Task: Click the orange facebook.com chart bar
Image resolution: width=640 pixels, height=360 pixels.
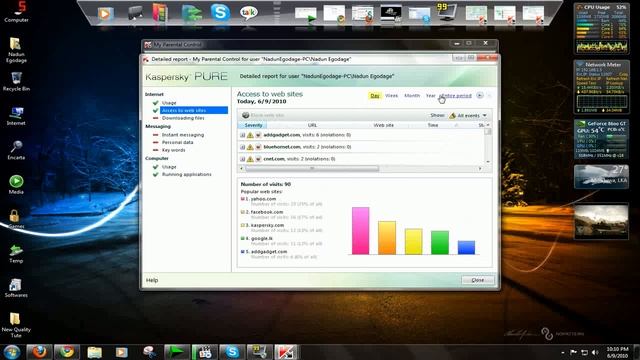Action: click(387, 238)
